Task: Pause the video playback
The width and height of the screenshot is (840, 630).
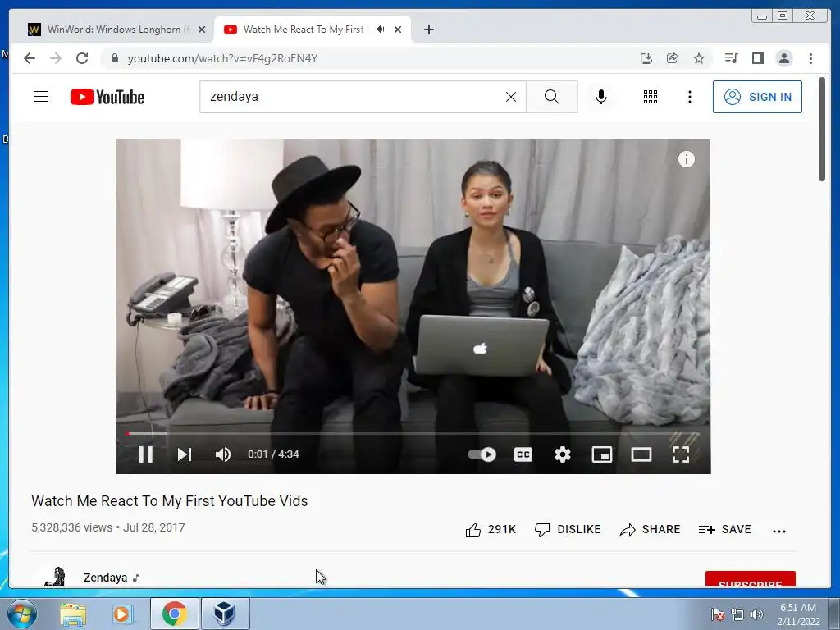Action: click(x=146, y=454)
